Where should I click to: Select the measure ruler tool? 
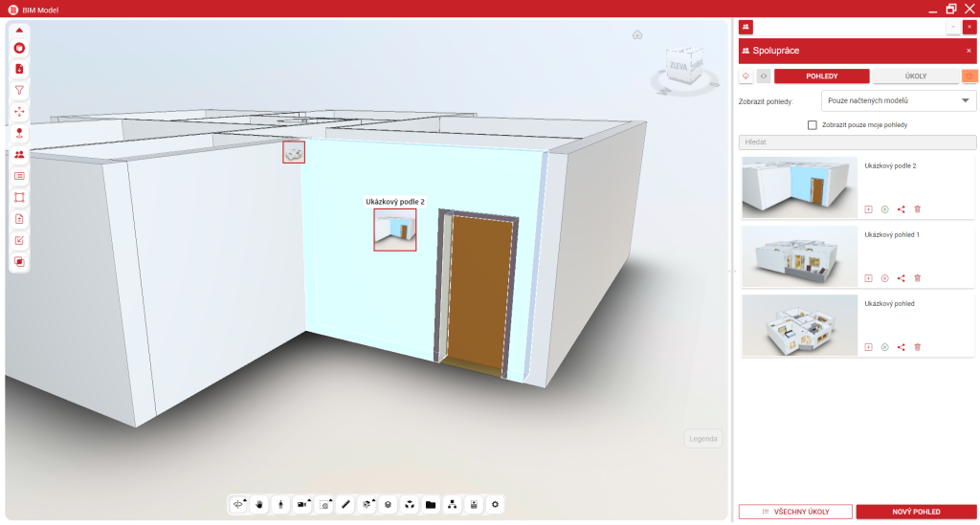coord(346,504)
